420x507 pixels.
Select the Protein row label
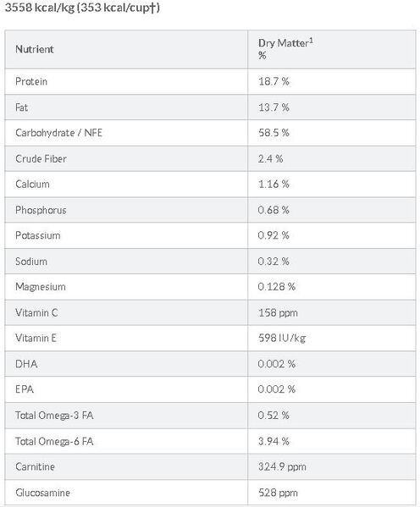click(x=31, y=81)
